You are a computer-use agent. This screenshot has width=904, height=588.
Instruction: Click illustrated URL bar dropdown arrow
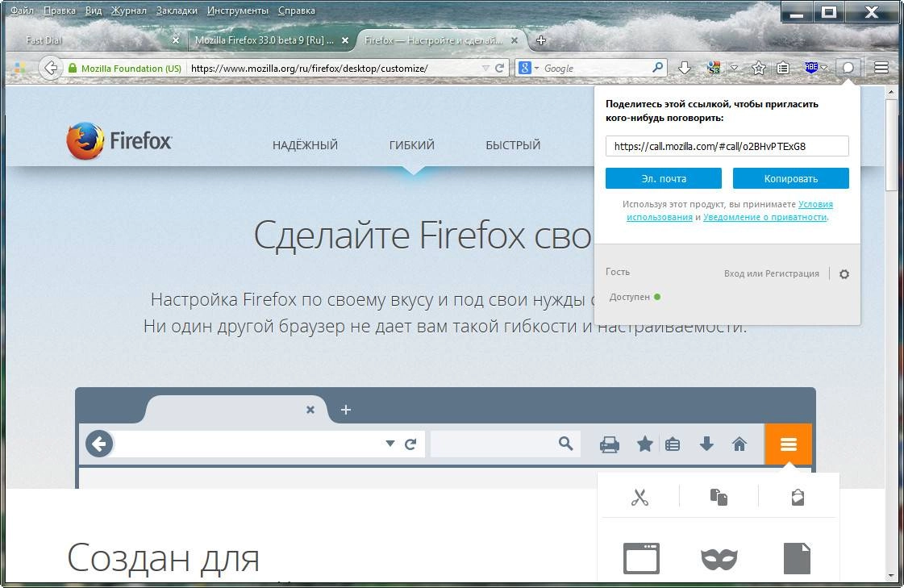click(x=390, y=444)
